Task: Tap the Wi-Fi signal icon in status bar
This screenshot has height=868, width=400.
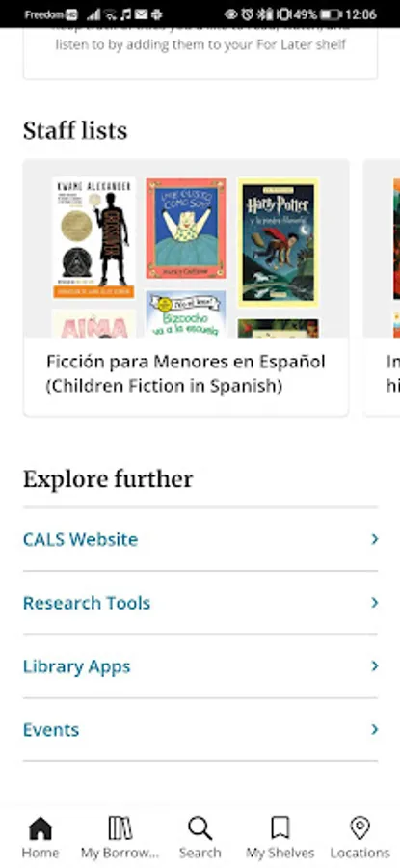Action: click(111, 14)
